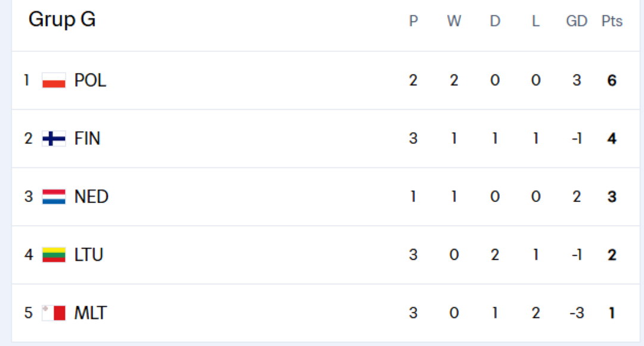Select Finland's 4 points value

click(x=612, y=139)
